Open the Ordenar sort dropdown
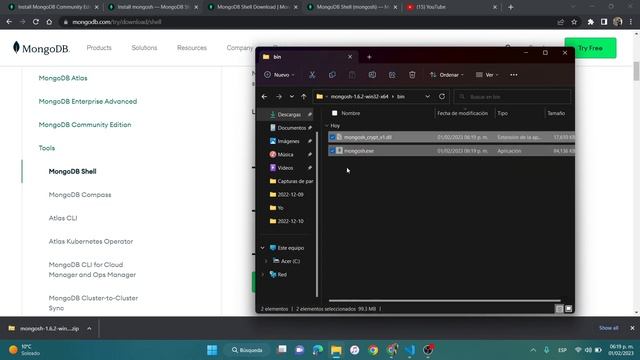The height and width of the screenshot is (360, 640). [447, 75]
